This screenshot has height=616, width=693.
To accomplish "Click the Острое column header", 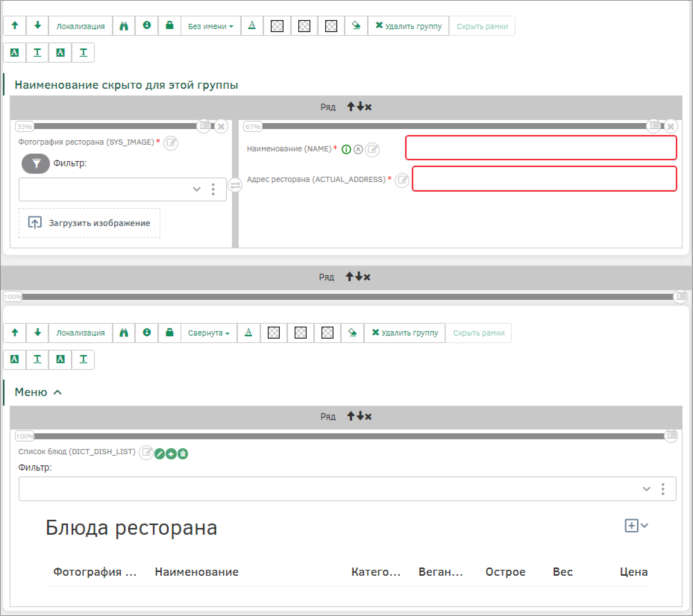I will (505, 572).
